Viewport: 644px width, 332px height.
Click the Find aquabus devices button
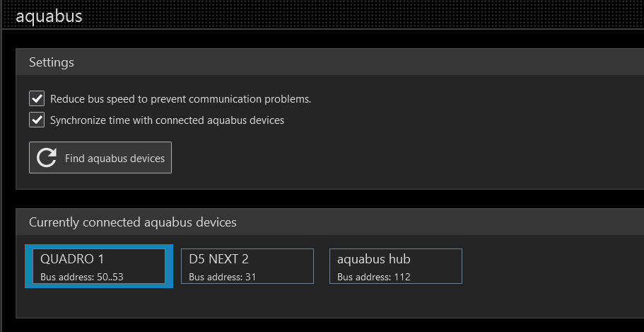pyautogui.click(x=100, y=158)
